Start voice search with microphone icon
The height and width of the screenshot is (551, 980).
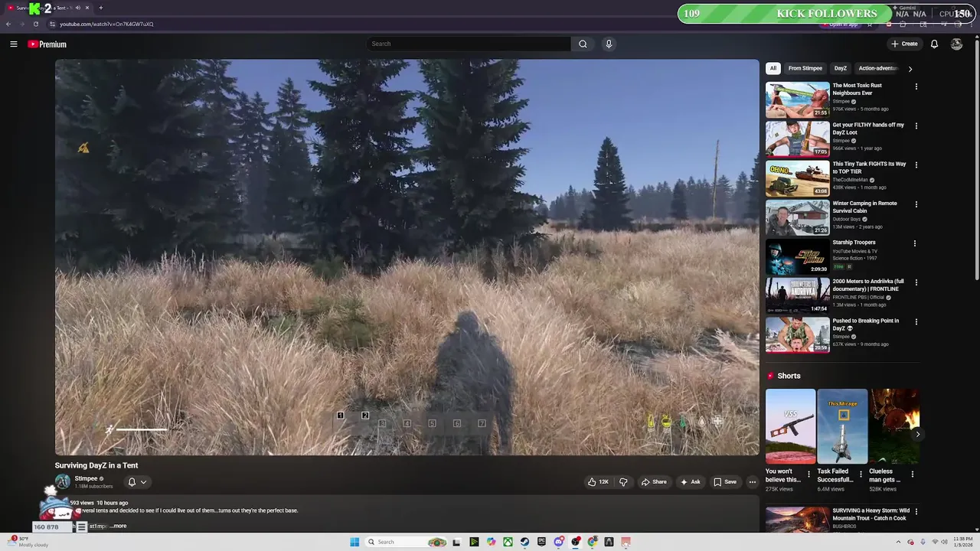coord(609,44)
